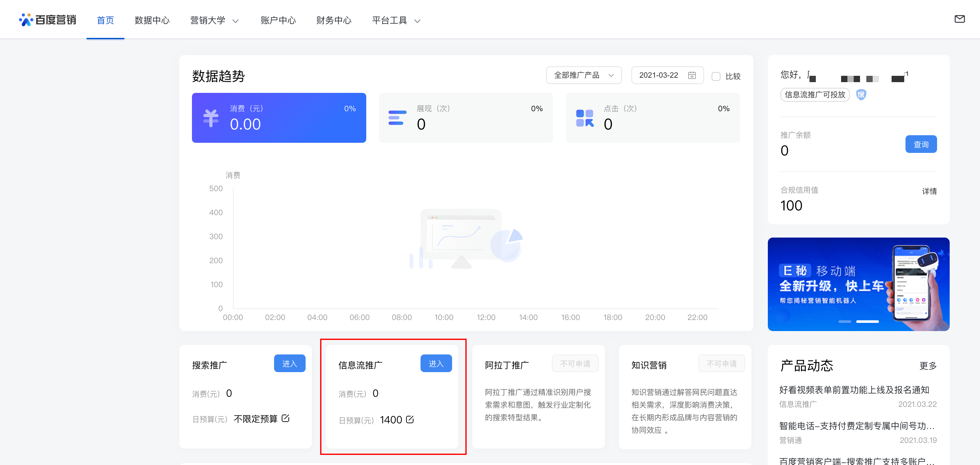Click the 1400 daily budget value
The image size is (980, 465).
click(x=391, y=419)
